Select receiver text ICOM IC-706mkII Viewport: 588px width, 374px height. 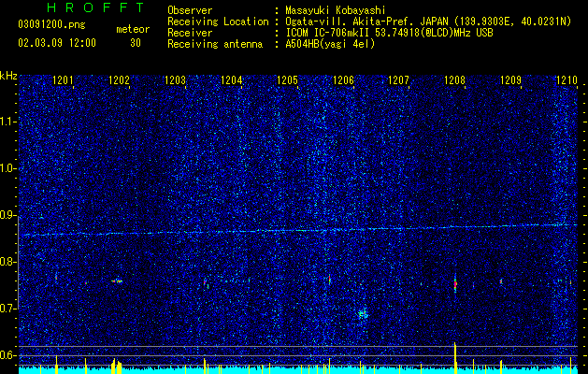tap(326, 33)
